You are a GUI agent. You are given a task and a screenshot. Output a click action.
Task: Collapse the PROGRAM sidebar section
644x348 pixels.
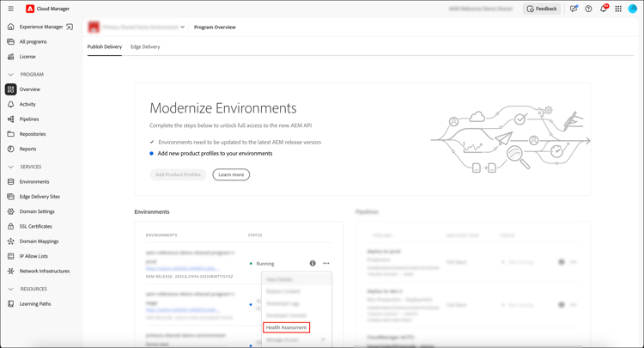pos(11,75)
